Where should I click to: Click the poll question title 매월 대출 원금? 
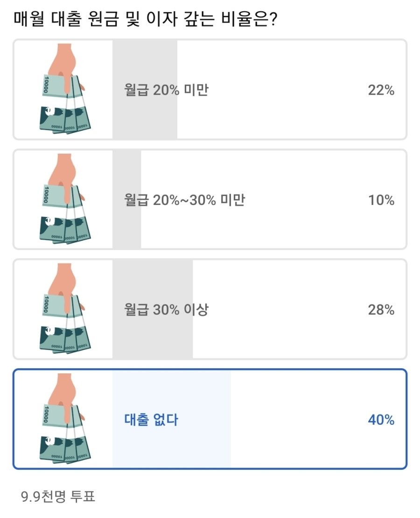point(146,19)
